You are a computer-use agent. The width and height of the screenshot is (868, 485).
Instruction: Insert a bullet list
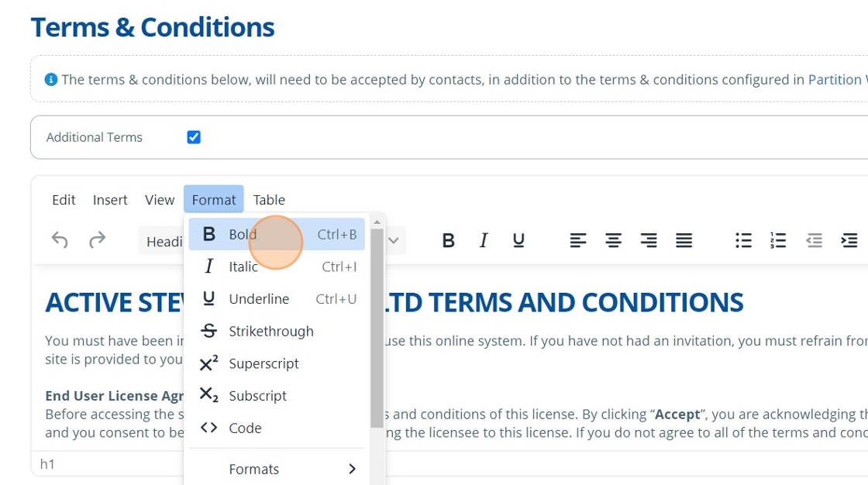pyautogui.click(x=743, y=241)
